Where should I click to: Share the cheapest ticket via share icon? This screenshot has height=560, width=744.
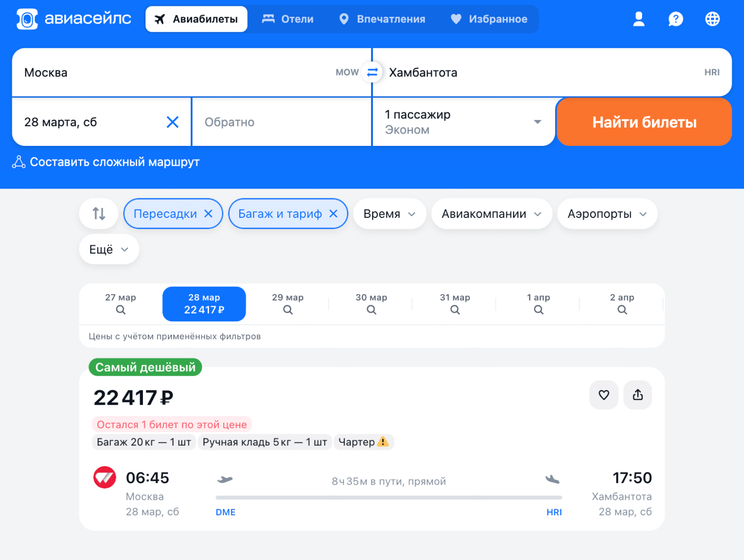637,395
